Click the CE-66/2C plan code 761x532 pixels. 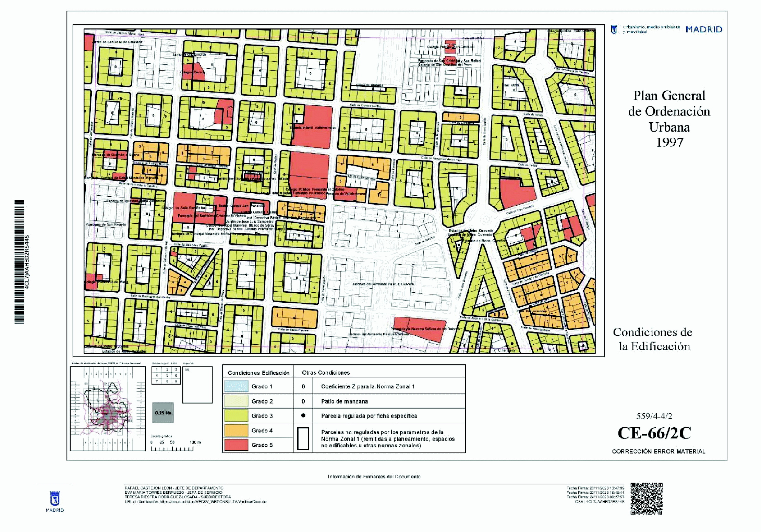654,433
